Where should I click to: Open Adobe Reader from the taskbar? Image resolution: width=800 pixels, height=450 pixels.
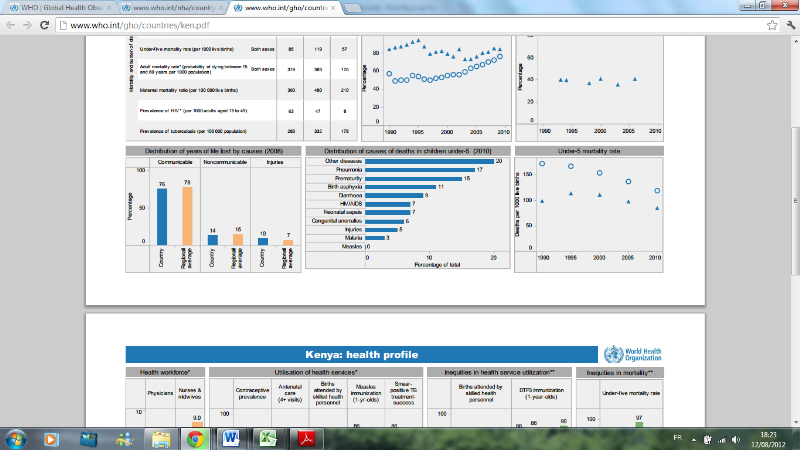(306, 439)
